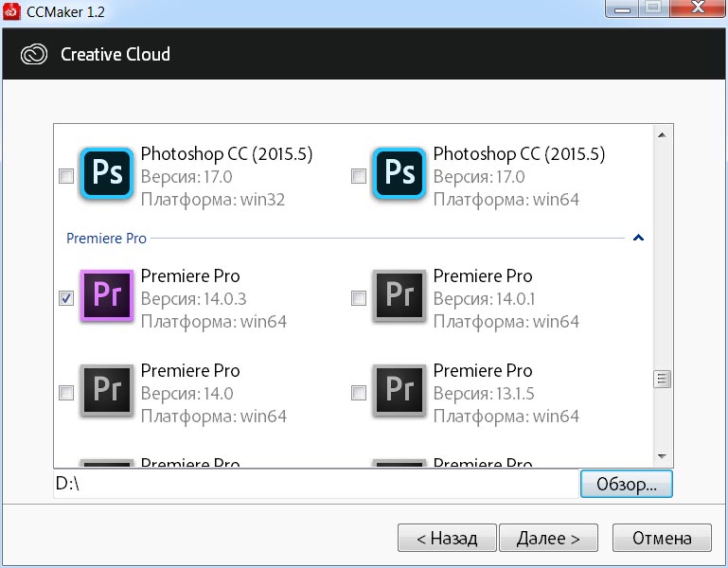Enable the Photoshop CC win32 checkbox

[66, 175]
